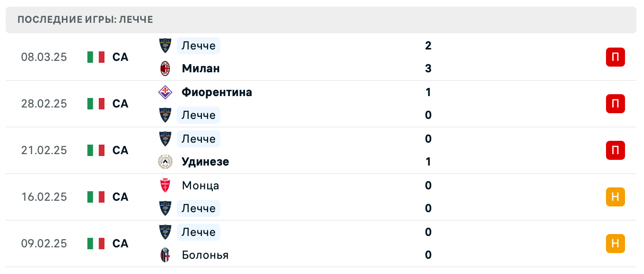The image size is (644, 274).
Task: Click the orange Н badge for the Bologna match
Action: tap(616, 243)
